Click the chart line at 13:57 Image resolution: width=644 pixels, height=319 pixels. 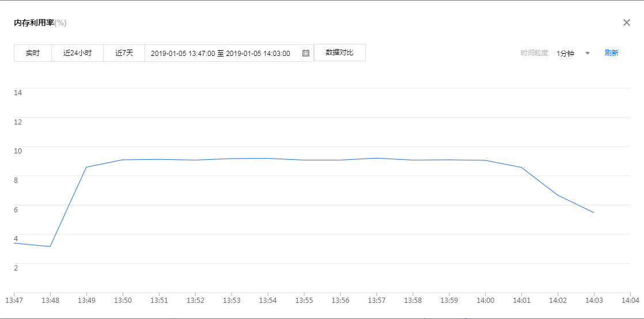coord(377,158)
